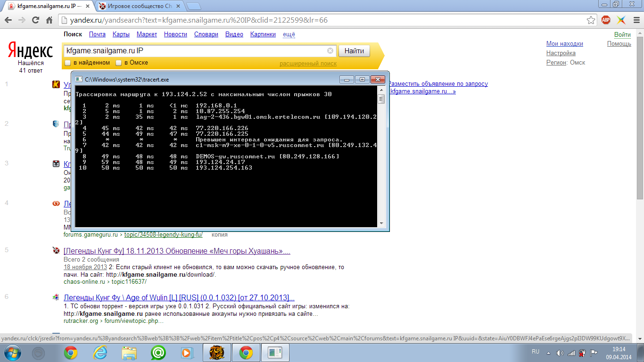Image resolution: width=644 pixels, height=362 pixels.
Task: Open the Chrome menu hamburger icon
Action: (x=636, y=20)
